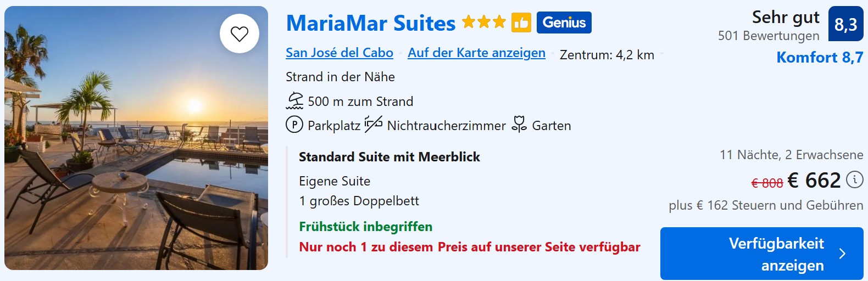Open the price info icon
The height and width of the screenshot is (281, 868).
(854, 179)
